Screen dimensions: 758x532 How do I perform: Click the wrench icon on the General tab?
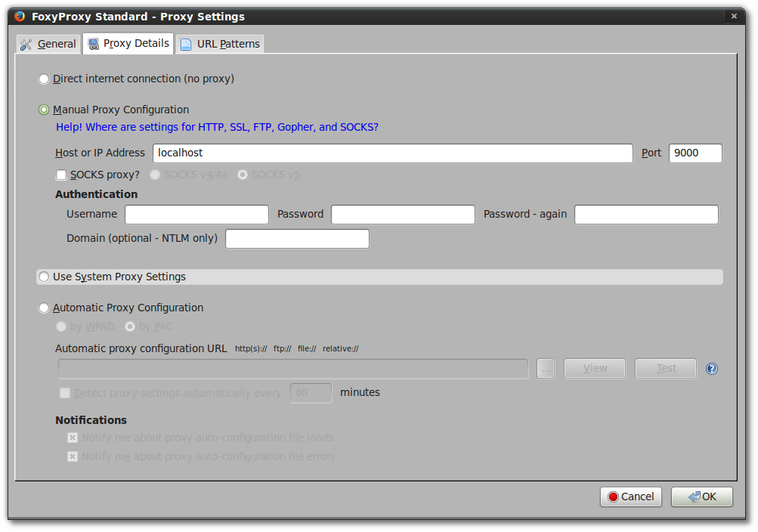point(25,44)
